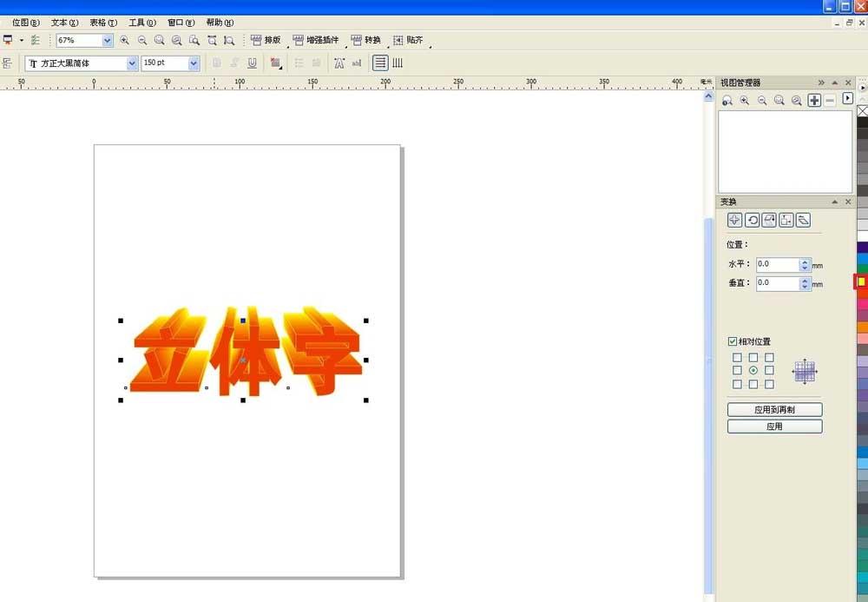The width and height of the screenshot is (868, 602).
Task: Select the Rotate transform icon
Action: pos(752,220)
